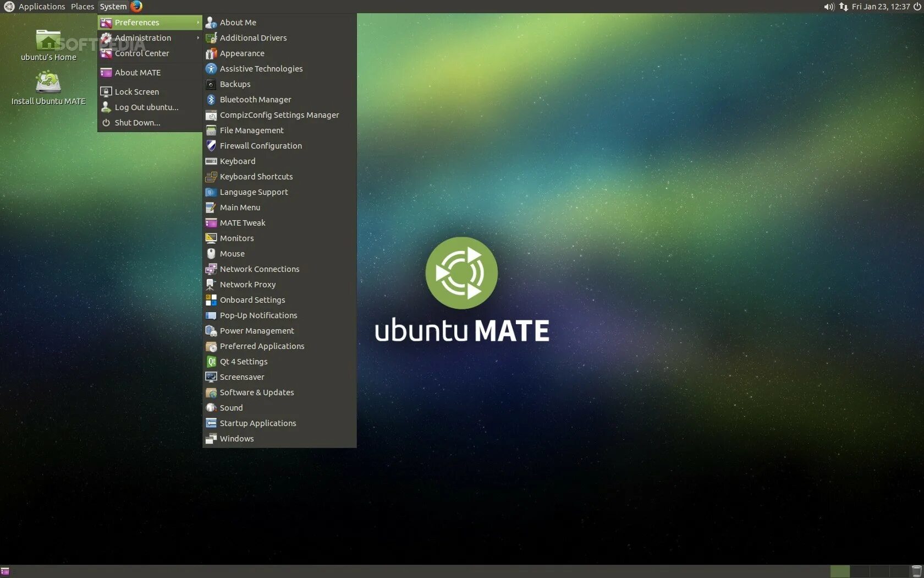Open the Applications menu in top panel
Image resolution: width=924 pixels, height=578 pixels.
(x=42, y=7)
